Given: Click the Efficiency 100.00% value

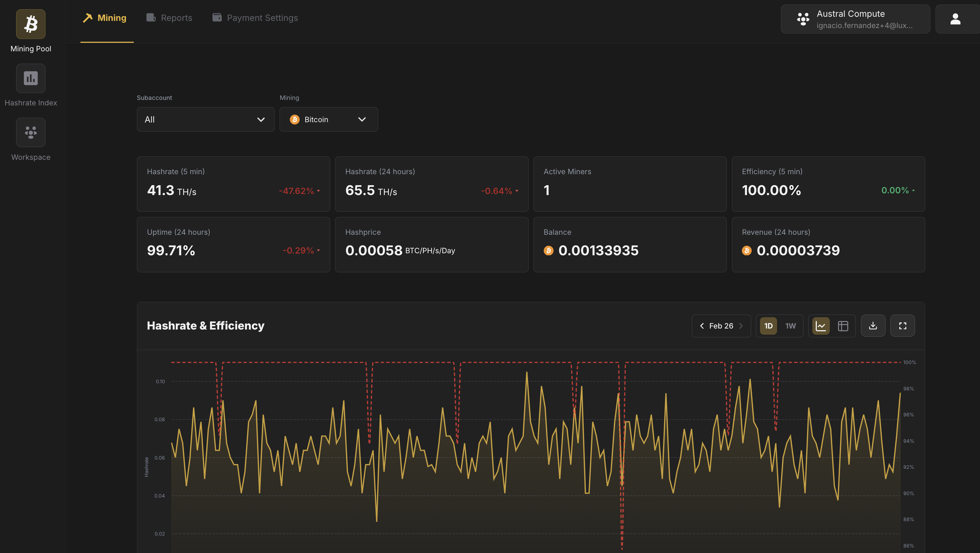Looking at the screenshot, I should click(x=771, y=190).
